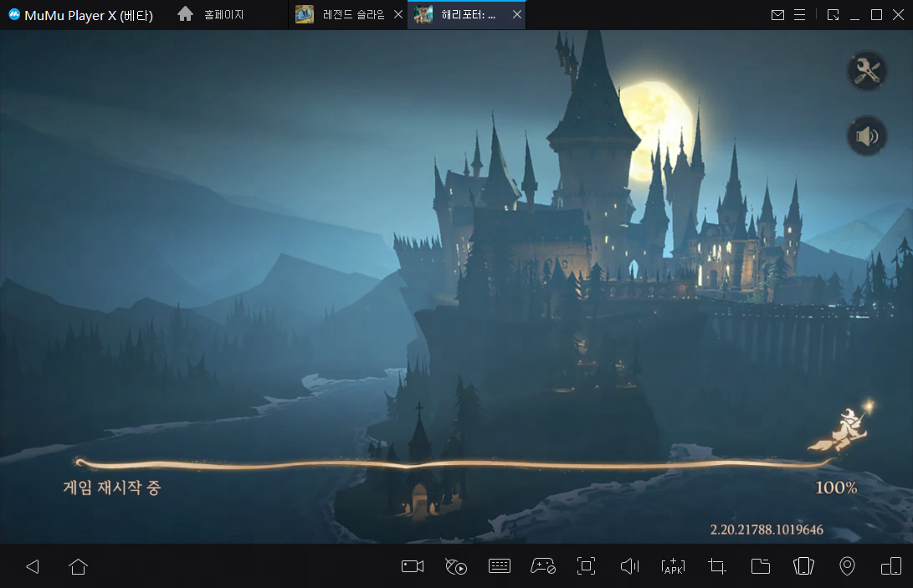913x588 pixels.
Task: Open the MuMu mail inbox icon
Action: [x=777, y=14]
